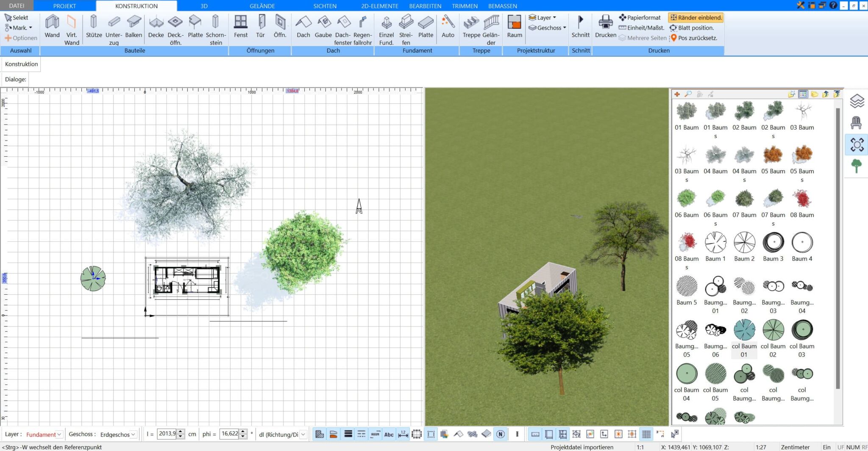The height and width of the screenshot is (451, 868).
Task: Toggle the grid display button
Action: pyautogui.click(x=646, y=434)
